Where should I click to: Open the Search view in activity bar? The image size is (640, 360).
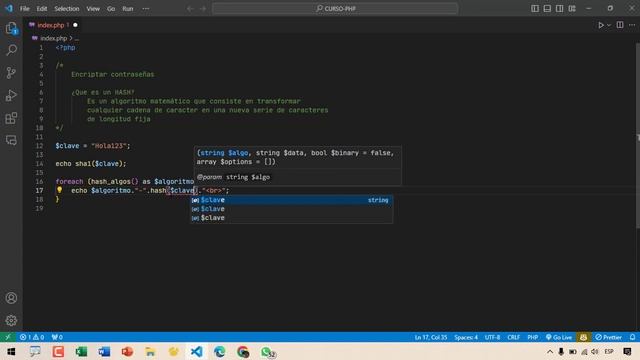pyautogui.click(x=11, y=50)
